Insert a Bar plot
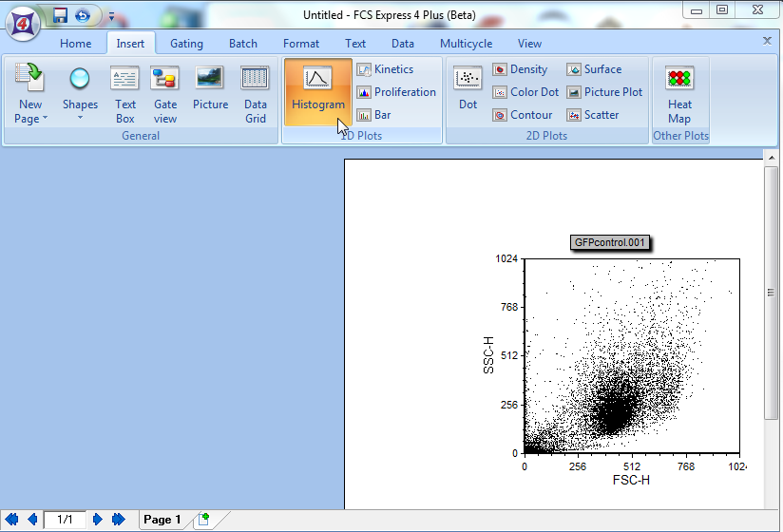 click(x=373, y=115)
